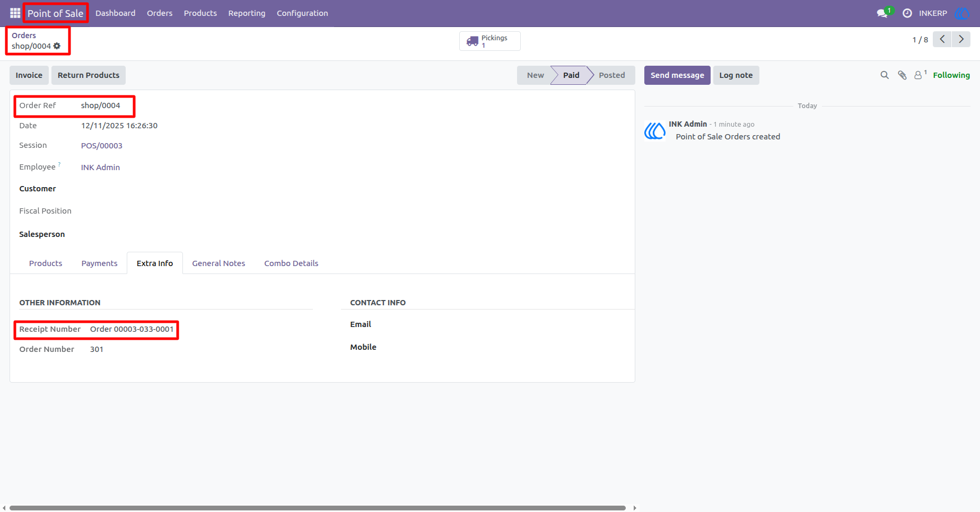This screenshot has height=512, width=980.
Task: Open the Combo Details tab
Action: point(291,263)
